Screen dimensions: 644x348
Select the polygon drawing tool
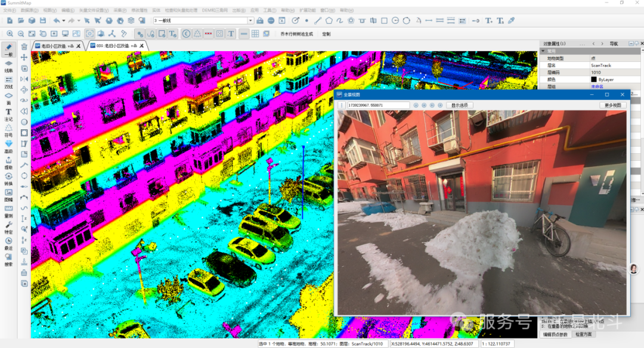tap(329, 20)
